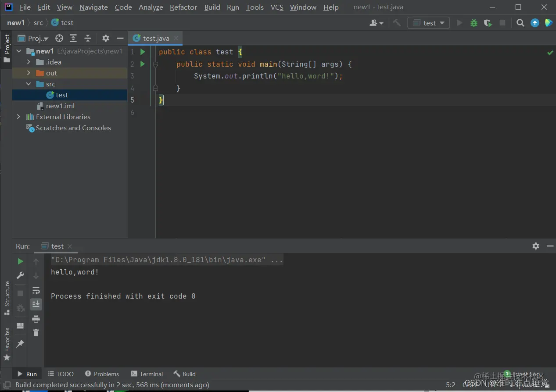Collapse the new1 project root node
The width and height of the screenshot is (556, 392).
click(19, 51)
